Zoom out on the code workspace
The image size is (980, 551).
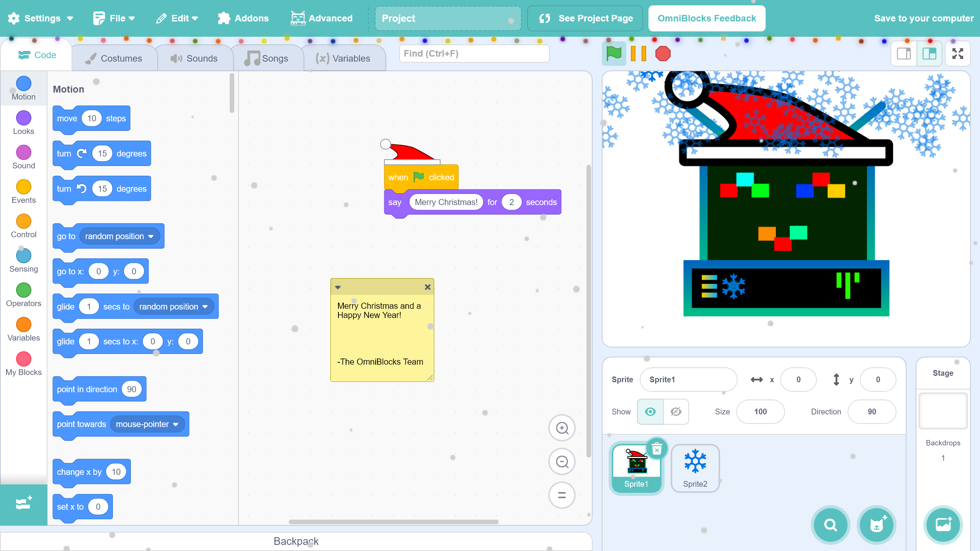(562, 462)
